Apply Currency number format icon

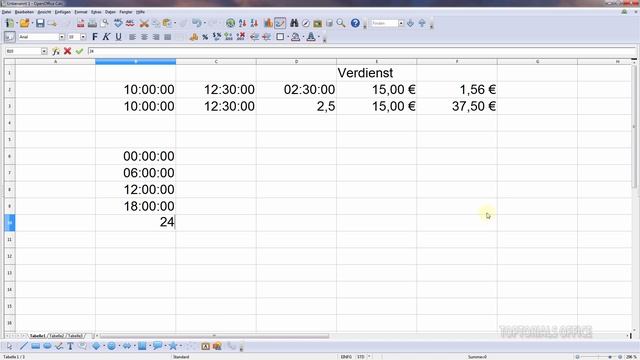point(193,37)
